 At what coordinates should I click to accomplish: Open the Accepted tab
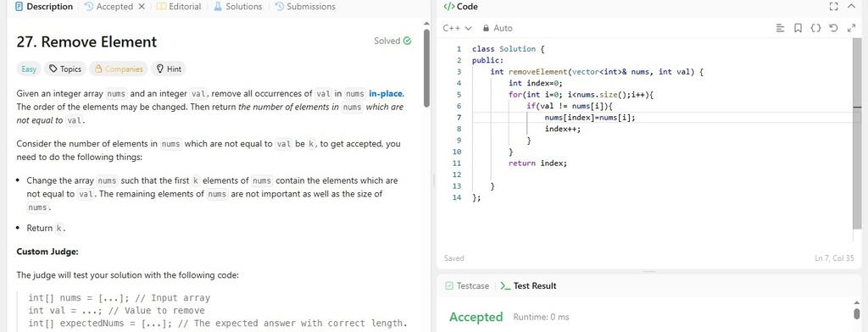point(108,7)
